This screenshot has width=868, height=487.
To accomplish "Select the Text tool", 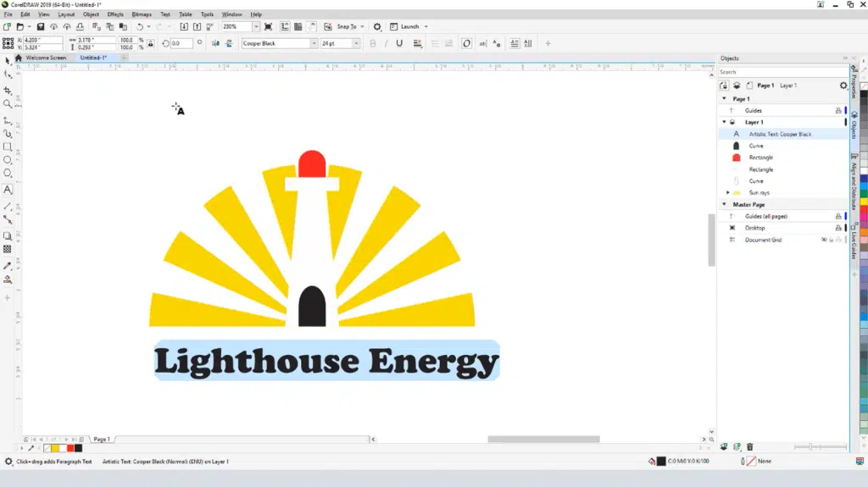I will 7,190.
